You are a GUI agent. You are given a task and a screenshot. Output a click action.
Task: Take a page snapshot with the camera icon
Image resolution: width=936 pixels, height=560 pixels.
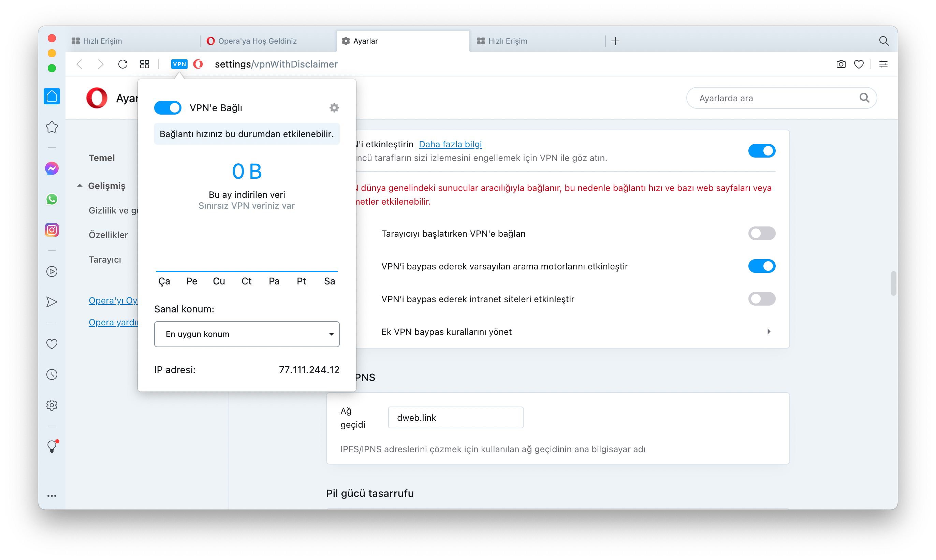pos(840,64)
